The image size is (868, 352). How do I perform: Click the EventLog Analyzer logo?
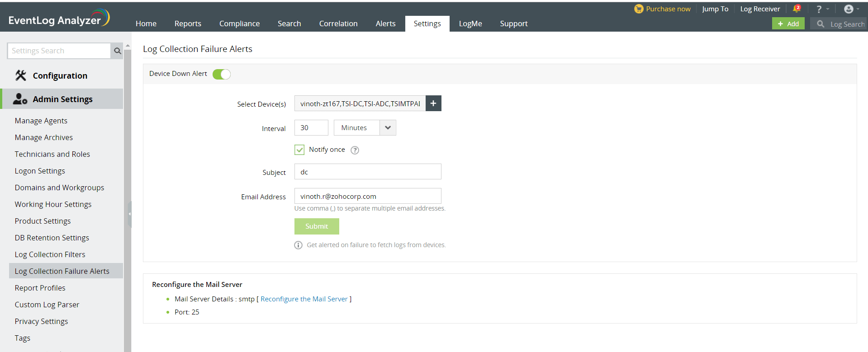click(x=59, y=18)
